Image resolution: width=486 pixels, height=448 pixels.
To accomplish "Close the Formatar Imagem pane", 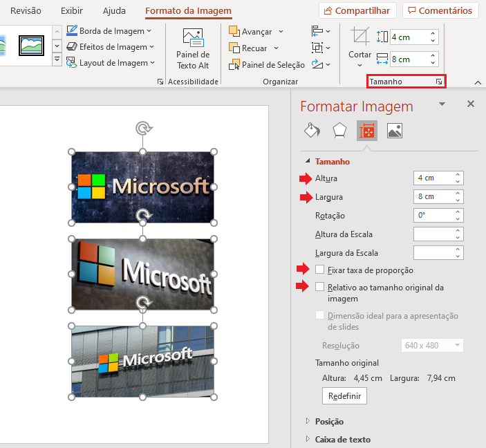I will coord(471,104).
